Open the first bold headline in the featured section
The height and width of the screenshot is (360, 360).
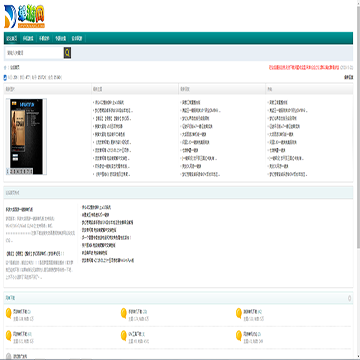click(19, 209)
